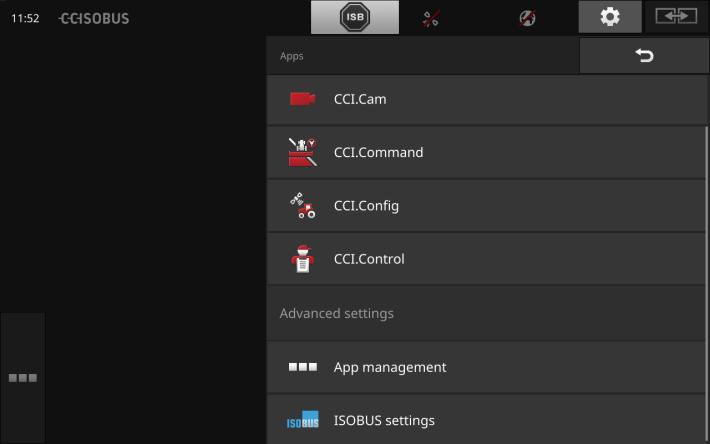Screen dimensions: 710x444
Task: Select the CCI.Config list item
Action: coord(487,206)
